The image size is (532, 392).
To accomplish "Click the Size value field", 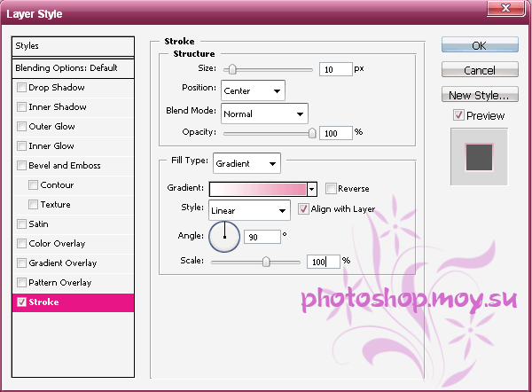I will (335, 69).
